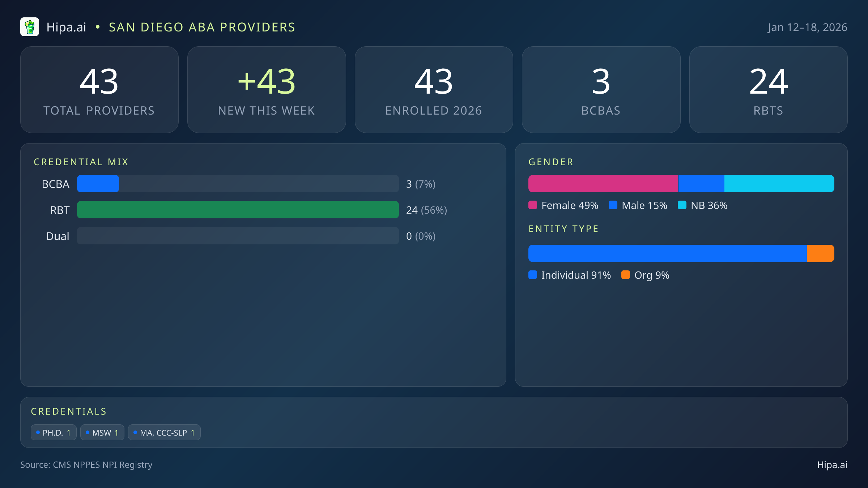Image resolution: width=868 pixels, height=488 pixels.
Task: Click the green RBT progress bar
Action: (x=238, y=210)
